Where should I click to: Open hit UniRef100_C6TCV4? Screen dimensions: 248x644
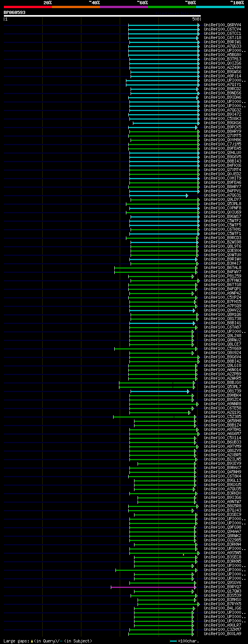pos(222,29)
